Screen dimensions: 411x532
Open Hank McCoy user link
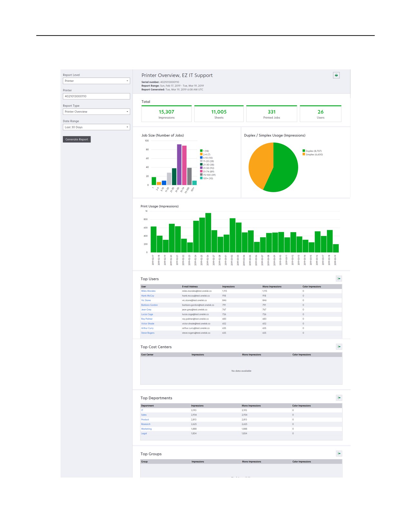click(148, 296)
